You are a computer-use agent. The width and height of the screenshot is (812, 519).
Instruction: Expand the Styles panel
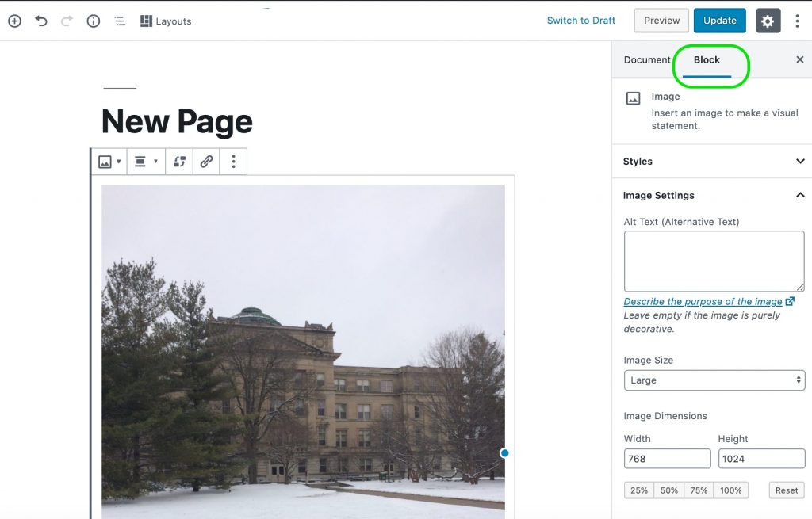712,162
